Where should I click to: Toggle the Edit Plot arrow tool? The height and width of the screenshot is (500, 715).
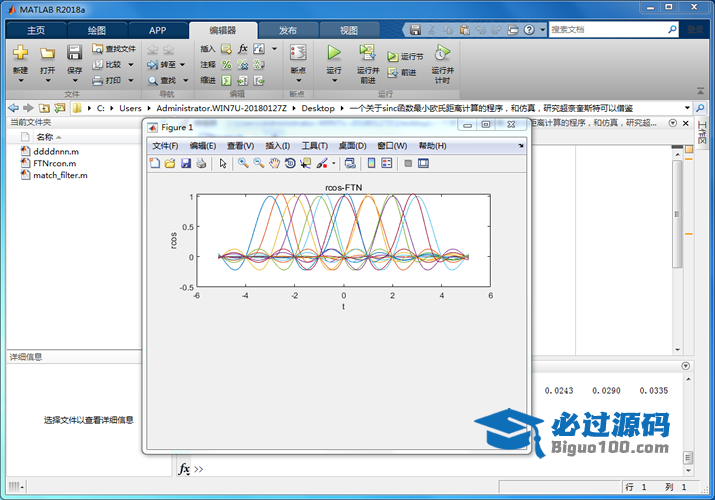(x=223, y=163)
